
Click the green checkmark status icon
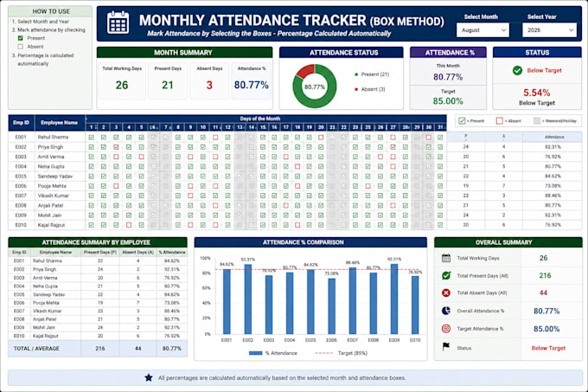[x=517, y=70]
